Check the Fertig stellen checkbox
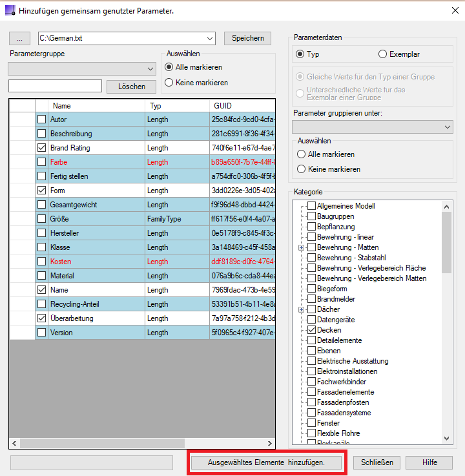Viewport: 465px width, 476px height. click(41, 176)
